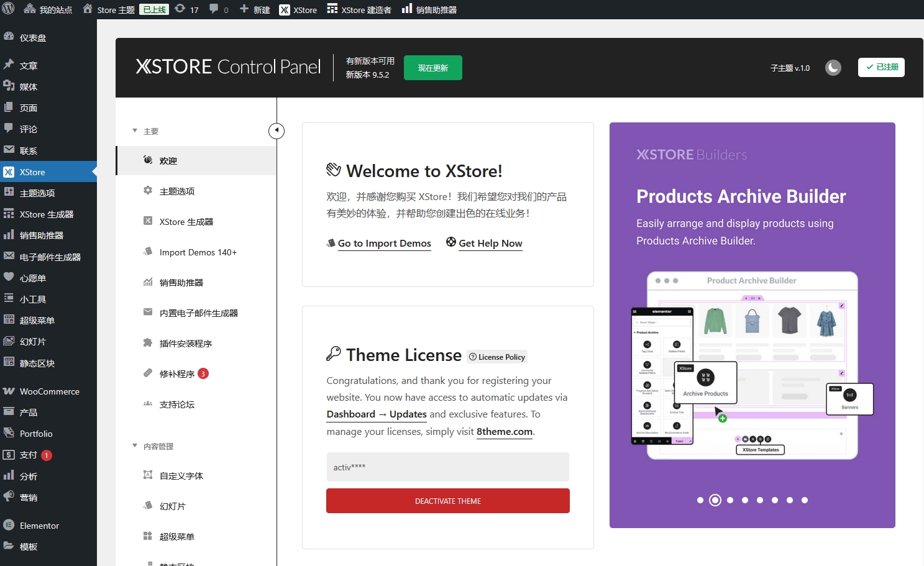The height and width of the screenshot is (566, 924).
Task: Open 超级菜单 in the WordPress sidebar
Action: 48,321
